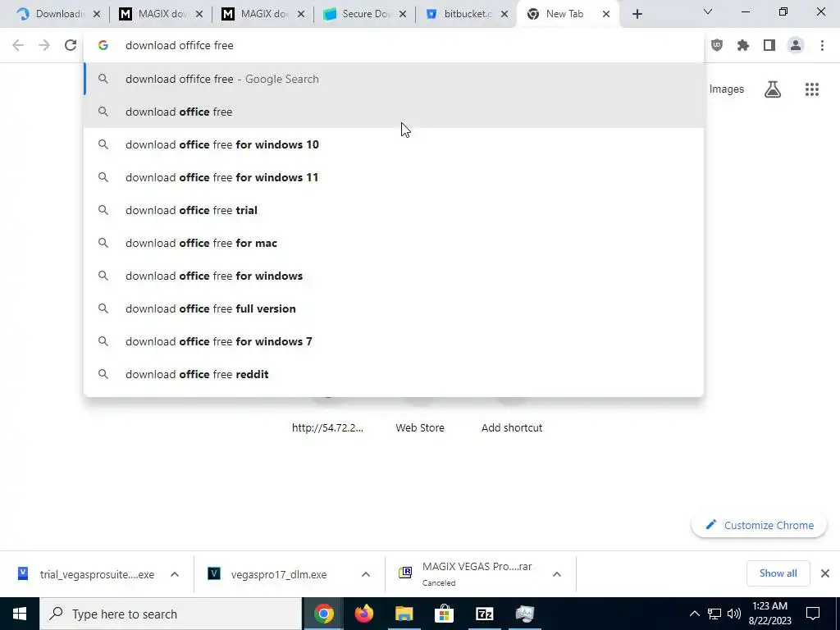Open the monitor app taskbar icon
The height and width of the screenshot is (630, 840).
tap(524, 614)
